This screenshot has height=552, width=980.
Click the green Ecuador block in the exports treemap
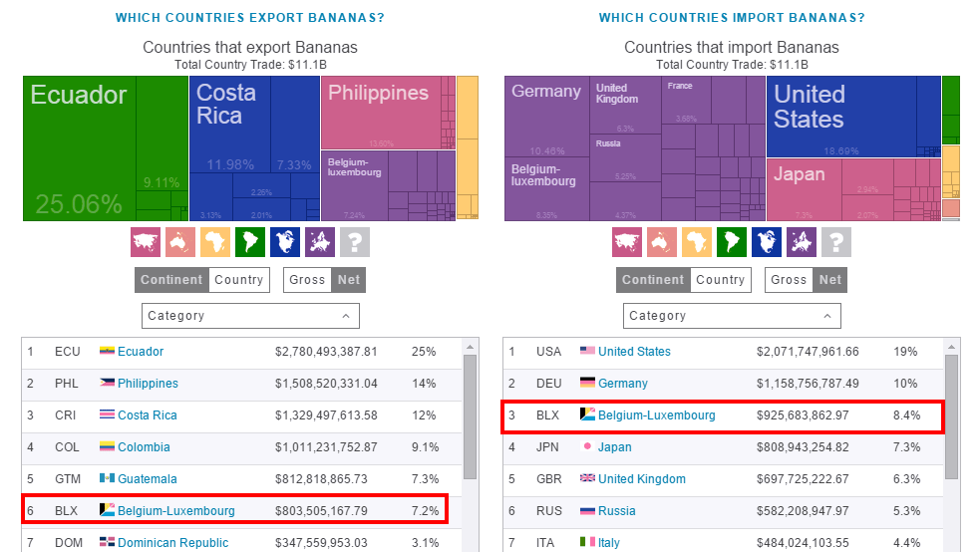80,149
